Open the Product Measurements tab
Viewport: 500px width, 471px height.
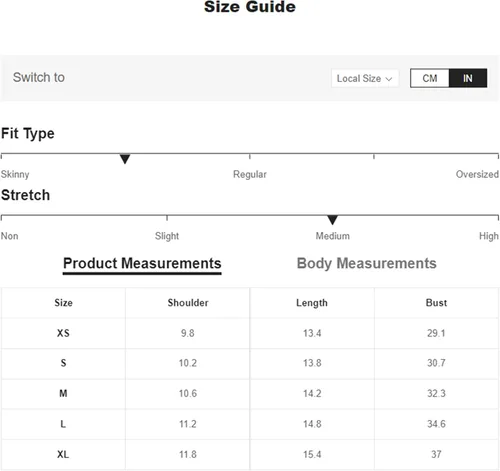142,264
